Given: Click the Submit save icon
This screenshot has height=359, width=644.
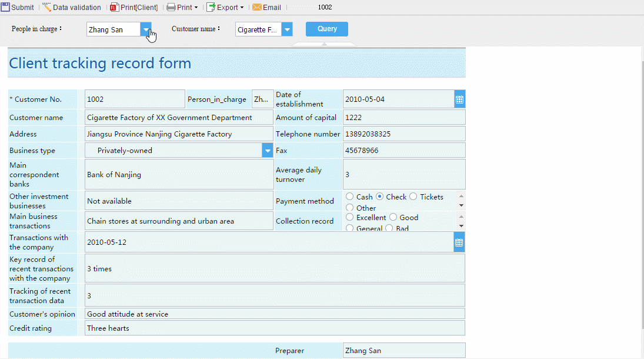Looking at the screenshot, I should (5, 8).
